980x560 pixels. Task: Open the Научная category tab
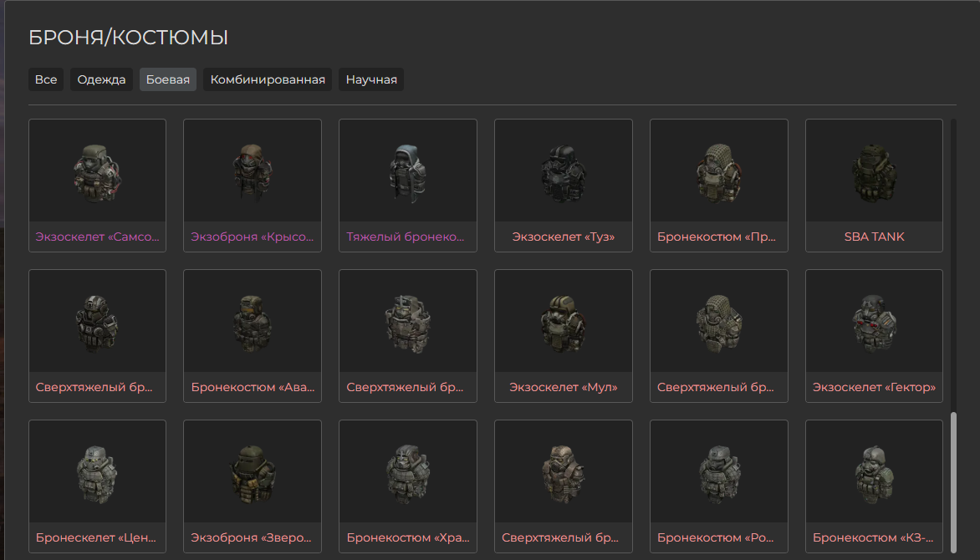[371, 79]
